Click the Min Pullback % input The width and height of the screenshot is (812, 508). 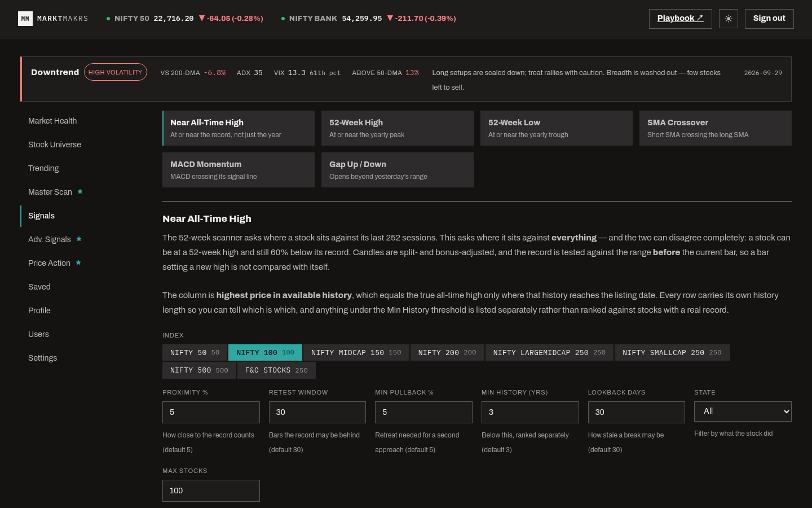(x=423, y=412)
